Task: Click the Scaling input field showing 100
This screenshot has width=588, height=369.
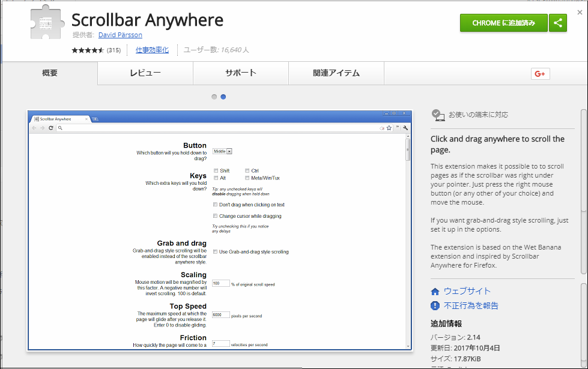Action: tap(221, 284)
